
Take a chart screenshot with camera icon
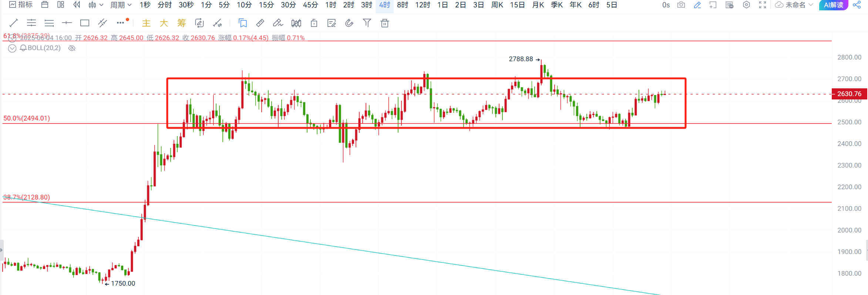pos(681,5)
